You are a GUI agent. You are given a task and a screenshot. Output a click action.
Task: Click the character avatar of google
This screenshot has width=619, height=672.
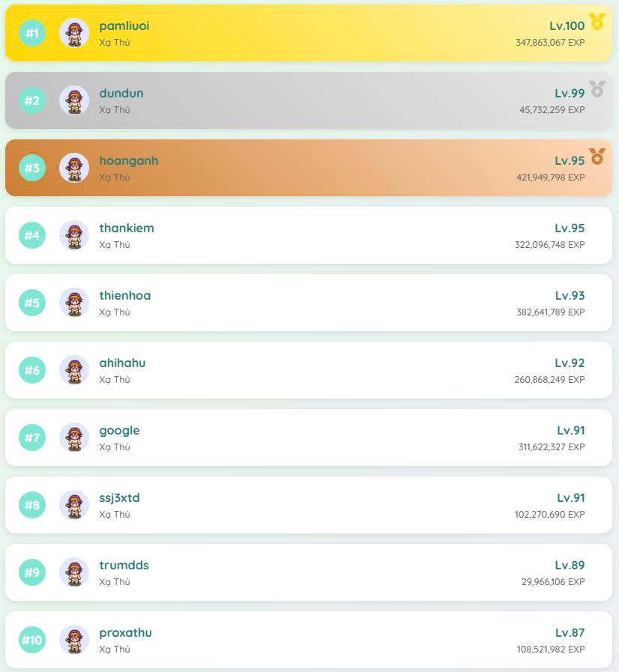(74, 438)
